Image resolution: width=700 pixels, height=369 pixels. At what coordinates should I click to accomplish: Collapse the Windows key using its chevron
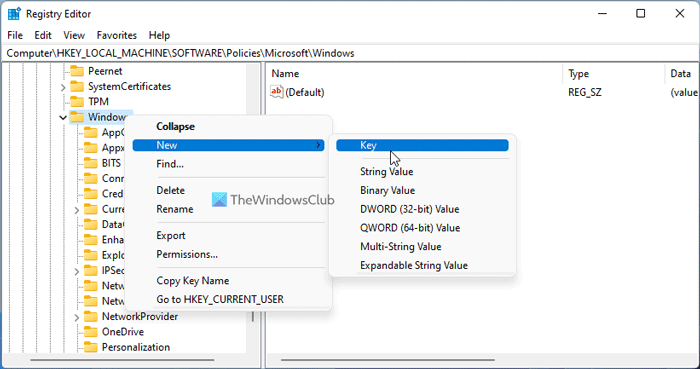pyautogui.click(x=63, y=117)
